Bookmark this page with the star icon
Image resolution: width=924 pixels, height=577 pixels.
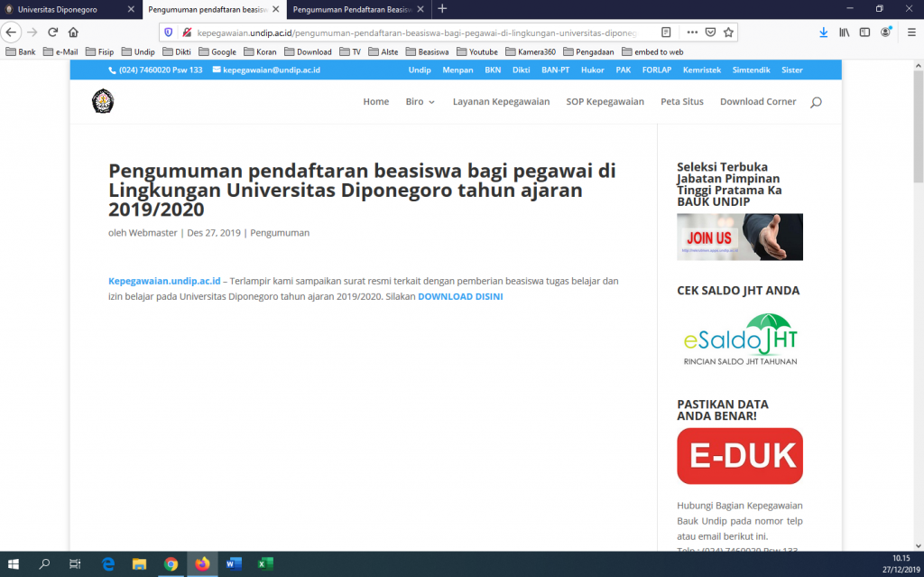(728, 32)
